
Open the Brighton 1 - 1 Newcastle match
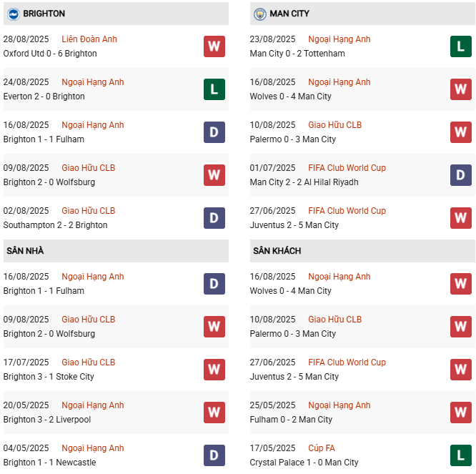pyautogui.click(x=49, y=463)
